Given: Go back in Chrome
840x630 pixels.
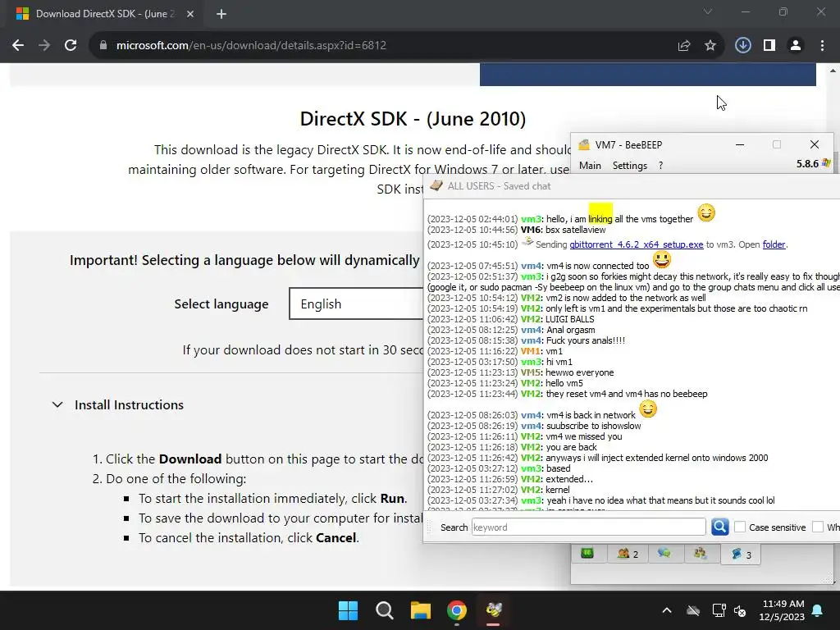Looking at the screenshot, I should click(18, 46).
